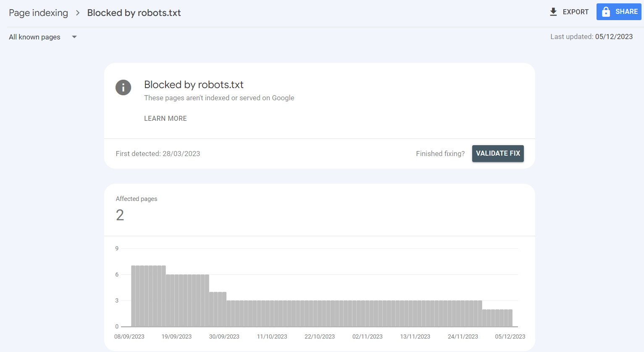
Task: Click the First detected: 28/03/2023 text
Action: [158, 154]
